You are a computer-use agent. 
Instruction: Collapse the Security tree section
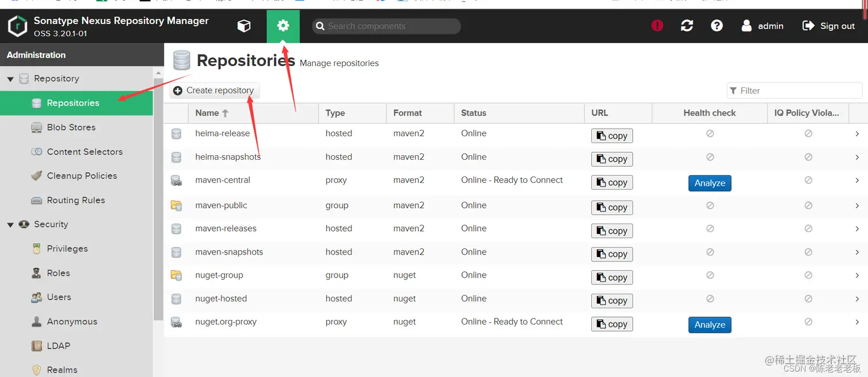tap(10, 225)
